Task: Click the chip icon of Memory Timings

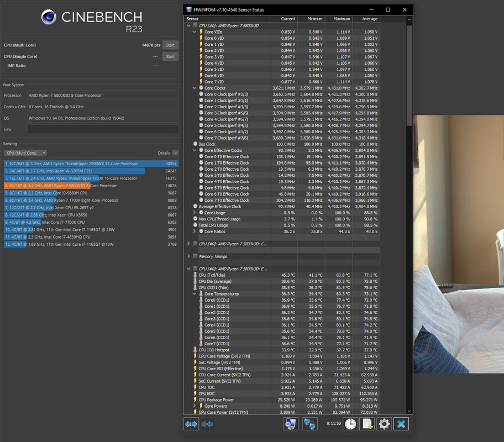Action: (x=195, y=256)
